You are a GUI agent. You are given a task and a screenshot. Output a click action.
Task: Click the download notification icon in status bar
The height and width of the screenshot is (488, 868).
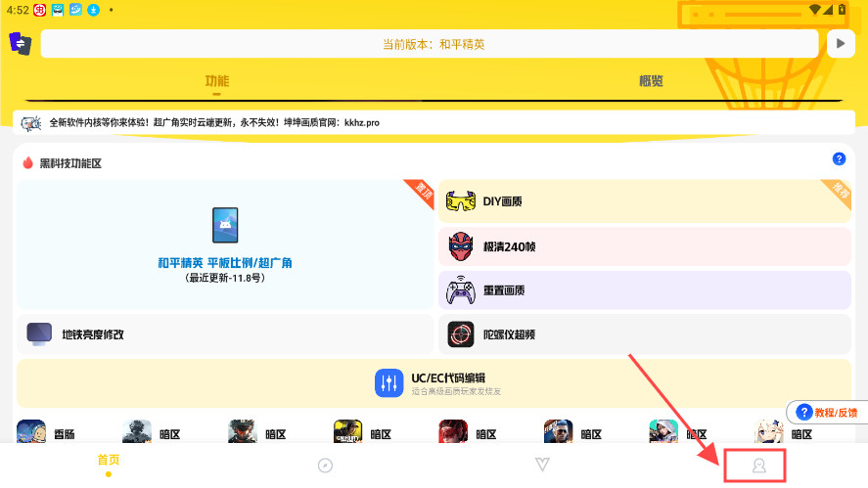(x=94, y=10)
